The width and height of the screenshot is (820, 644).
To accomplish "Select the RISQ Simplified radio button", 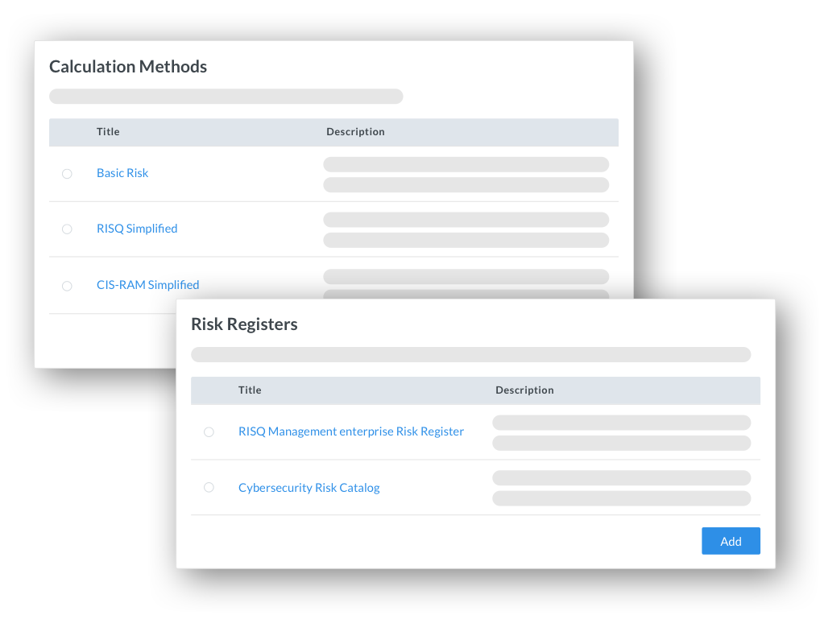I will [67, 229].
